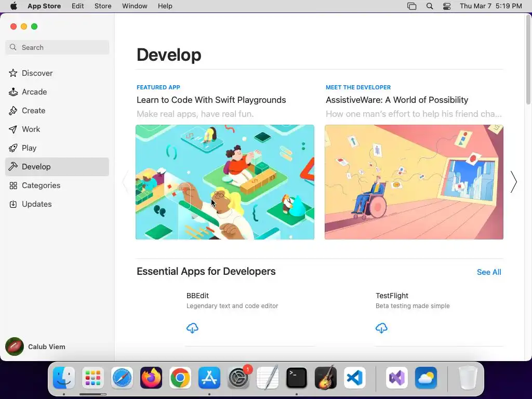Open TextEdit from the Dock
The height and width of the screenshot is (399, 532).
pos(268,378)
